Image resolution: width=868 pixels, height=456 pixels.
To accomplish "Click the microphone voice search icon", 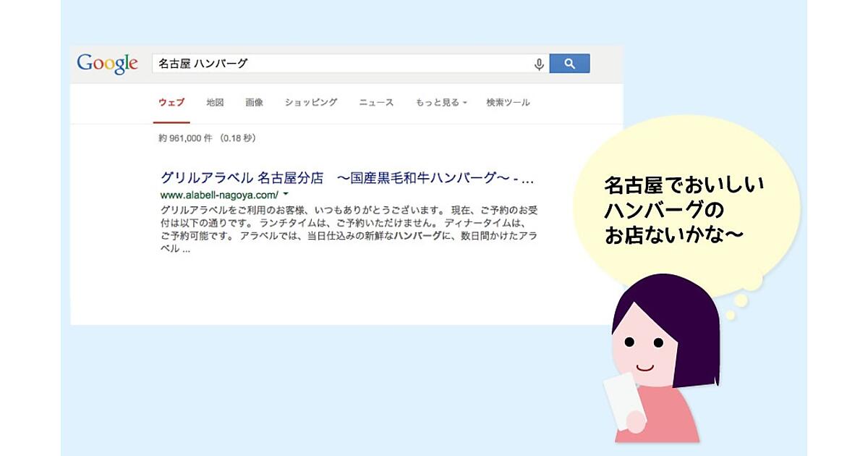I will tap(539, 64).
